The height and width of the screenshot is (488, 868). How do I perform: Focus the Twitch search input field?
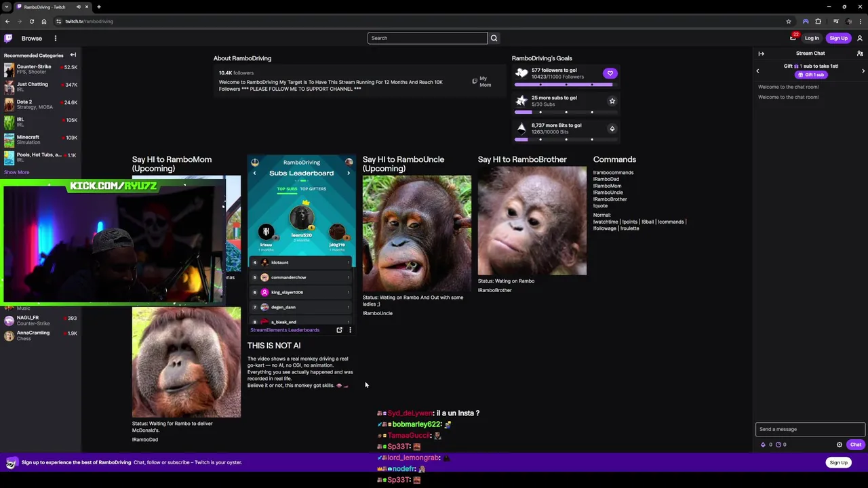coord(427,38)
